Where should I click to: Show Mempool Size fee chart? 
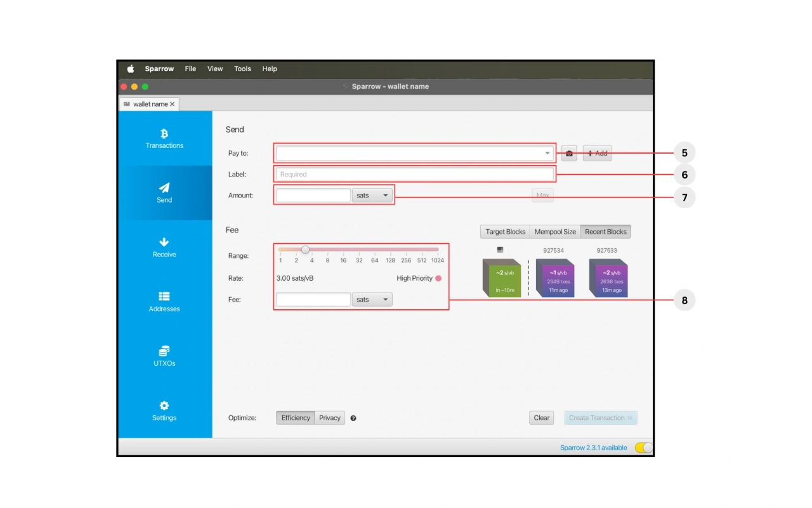[555, 232]
